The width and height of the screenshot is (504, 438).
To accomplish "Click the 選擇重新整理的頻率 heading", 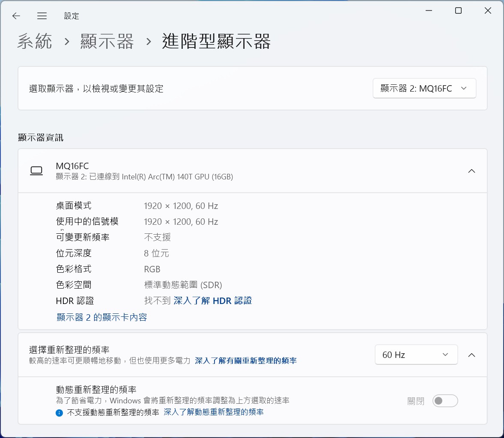I will click(69, 350).
